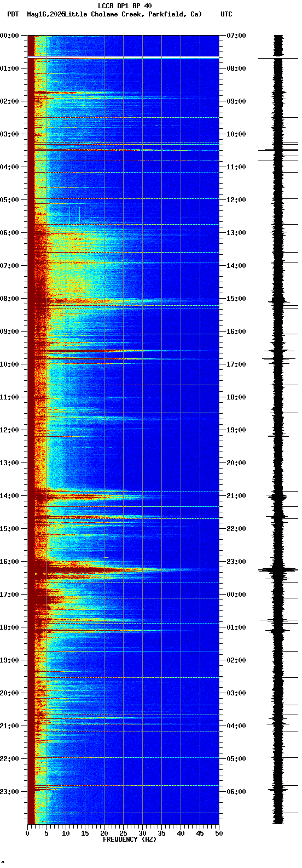The height and width of the screenshot is (868, 302).
Task: Click '11:00' on the right UTC axis
Action: pos(236,167)
